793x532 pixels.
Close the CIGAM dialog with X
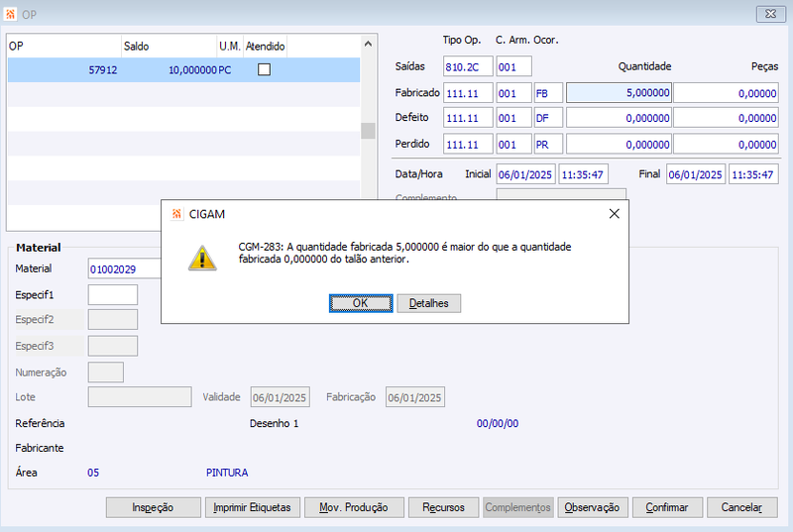614,214
